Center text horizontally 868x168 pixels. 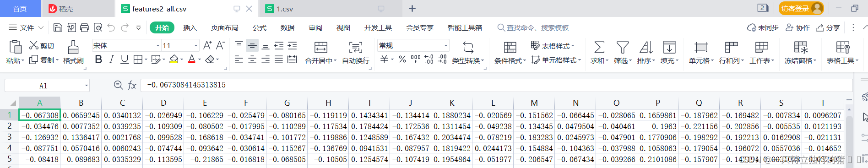pyautogui.click(x=252, y=60)
